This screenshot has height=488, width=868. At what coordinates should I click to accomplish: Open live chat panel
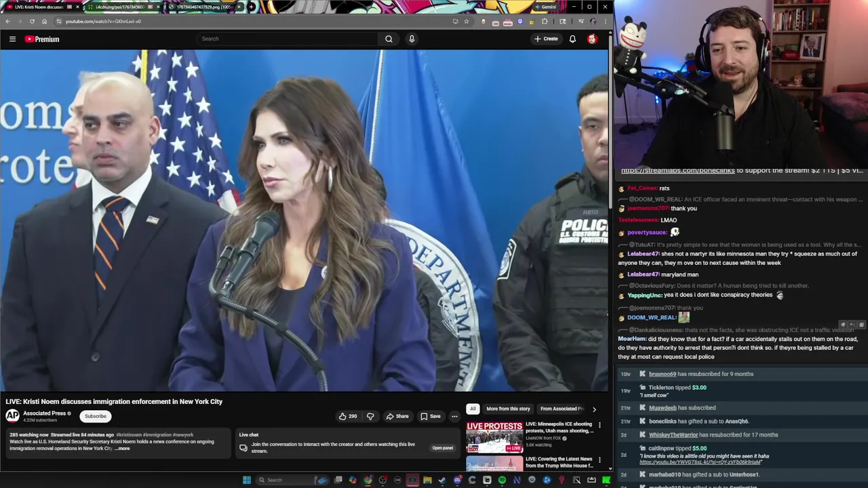pos(442,448)
